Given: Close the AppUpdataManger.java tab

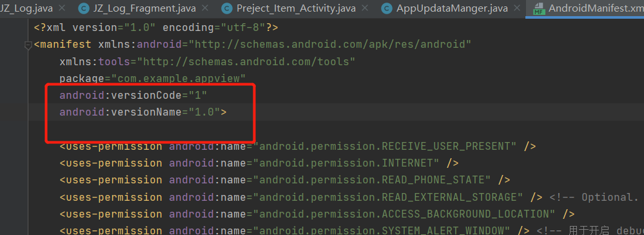Looking at the screenshot, I should tap(516, 8).
